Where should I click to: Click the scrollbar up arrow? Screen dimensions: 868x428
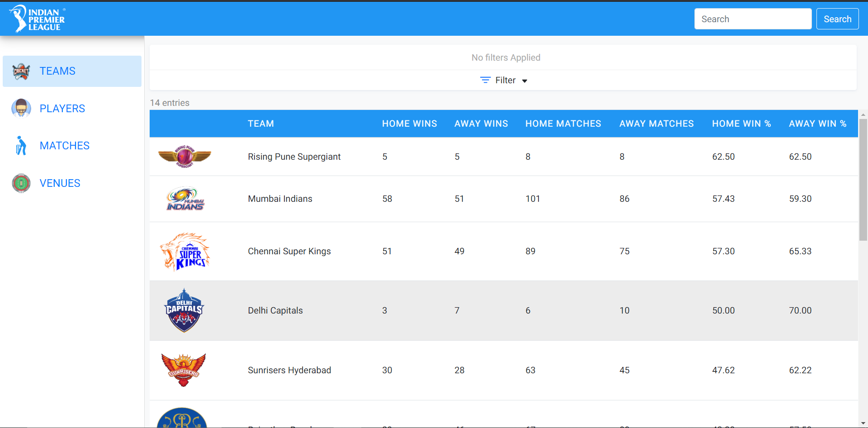click(x=863, y=115)
